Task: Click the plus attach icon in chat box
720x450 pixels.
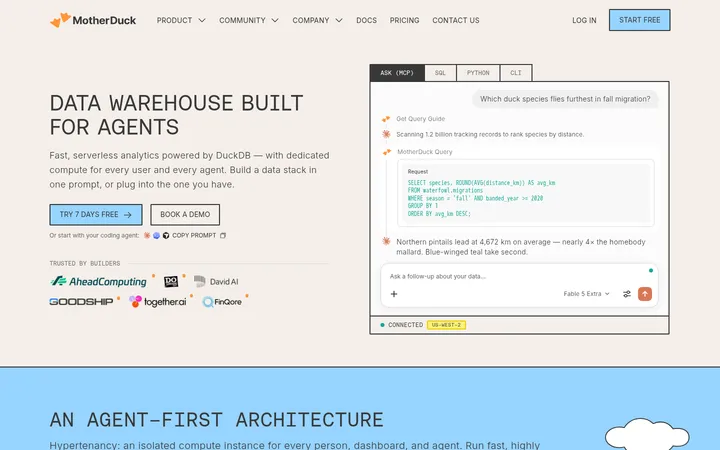Action: click(x=394, y=294)
